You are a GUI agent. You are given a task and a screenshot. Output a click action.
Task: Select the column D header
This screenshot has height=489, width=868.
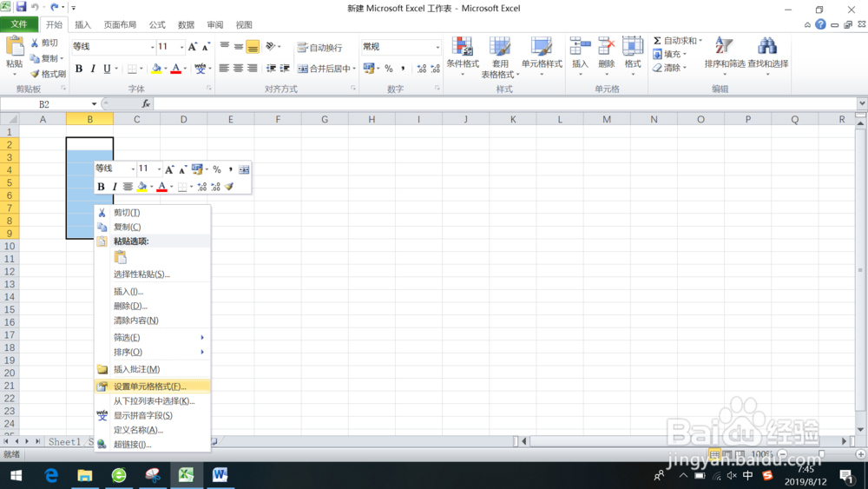pos(184,119)
